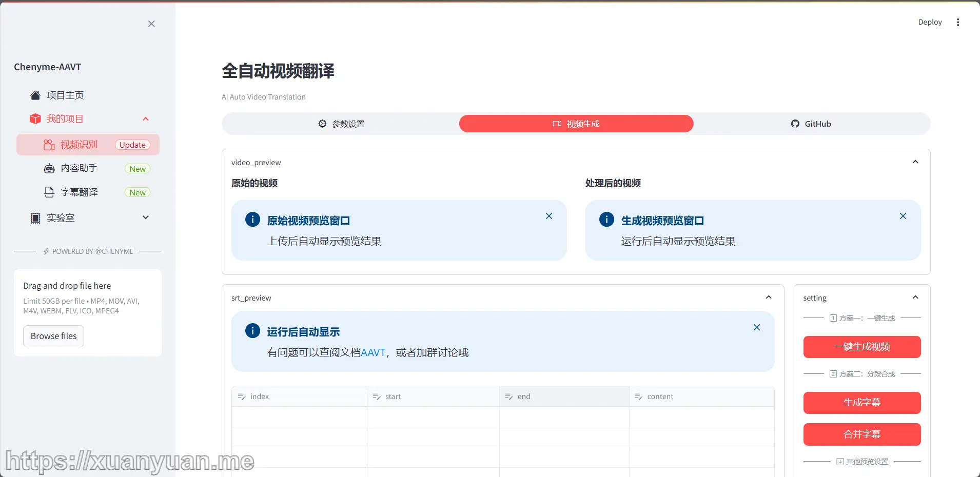Click 一键生成视频 button
980x477 pixels.
(862, 347)
